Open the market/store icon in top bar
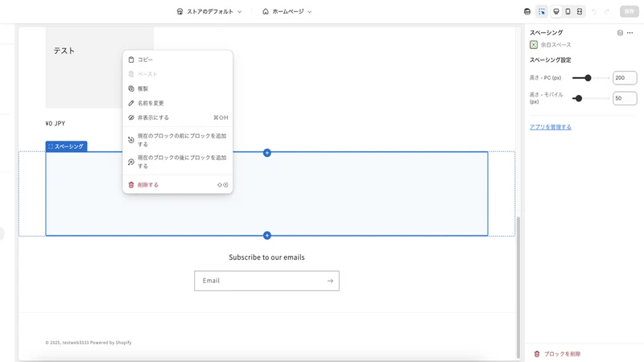The height and width of the screenshot is (362, 644). (x=527, y=11)
